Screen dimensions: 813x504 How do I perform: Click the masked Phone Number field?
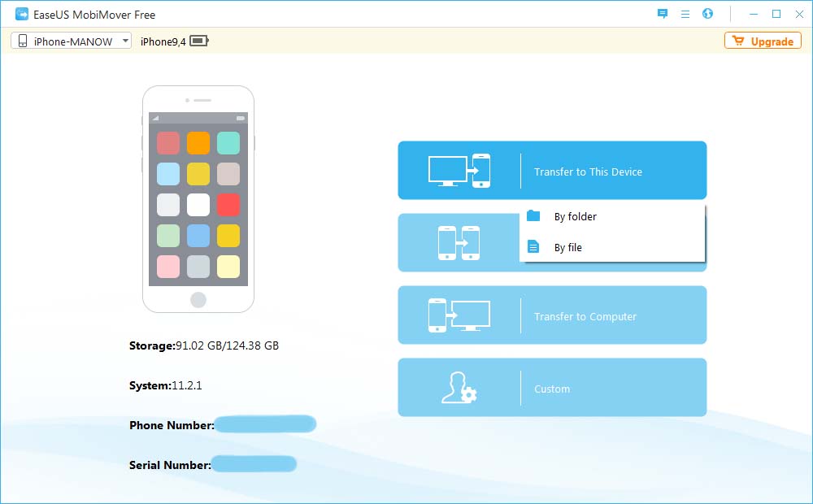tap(265, 424)
